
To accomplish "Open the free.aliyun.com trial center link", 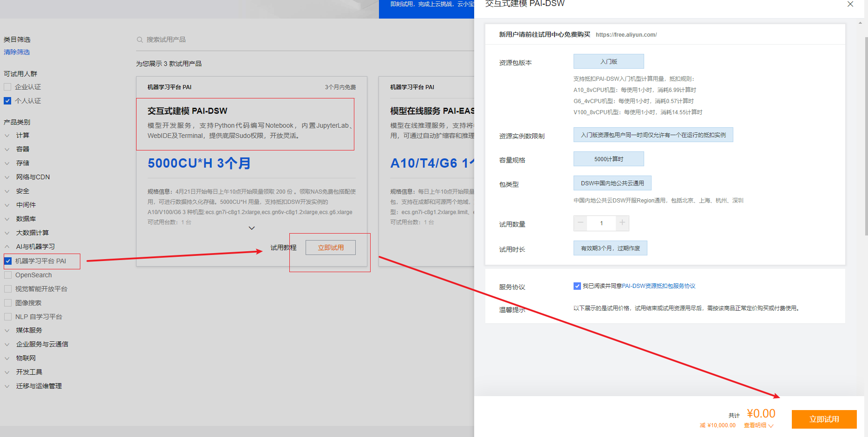I will pos(626,35).
